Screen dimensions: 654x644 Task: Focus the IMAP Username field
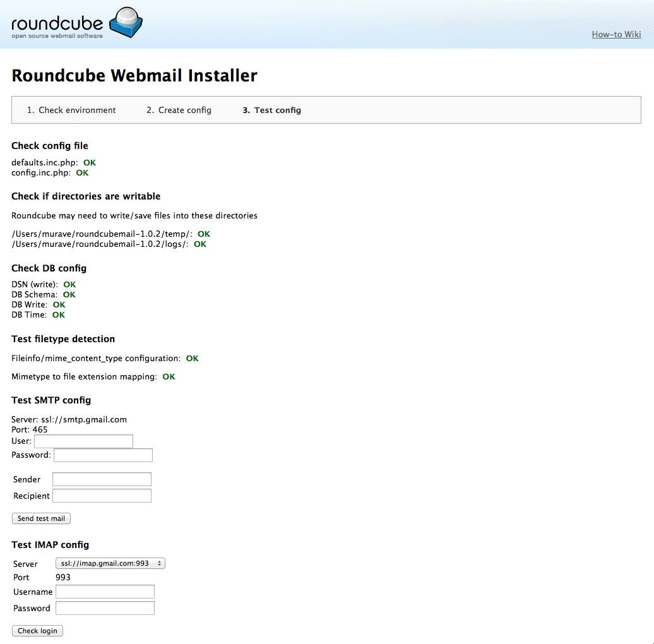pos(105,592)
